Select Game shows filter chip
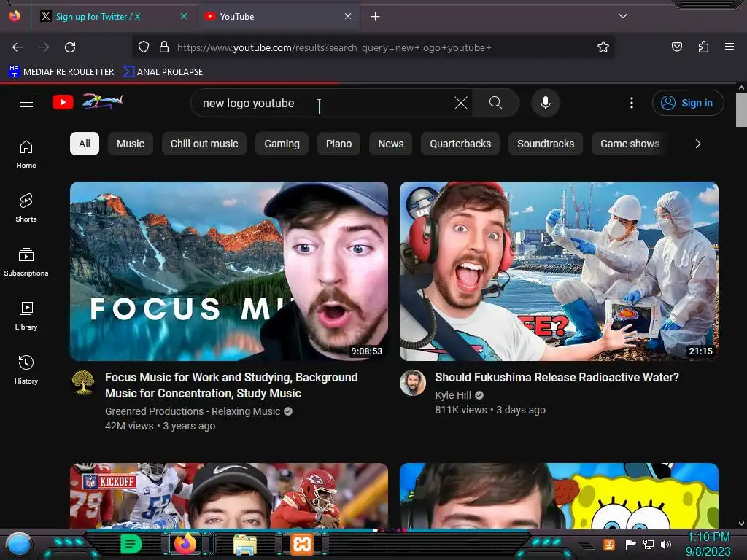This screenshot has height=560, width=747. 630,144
